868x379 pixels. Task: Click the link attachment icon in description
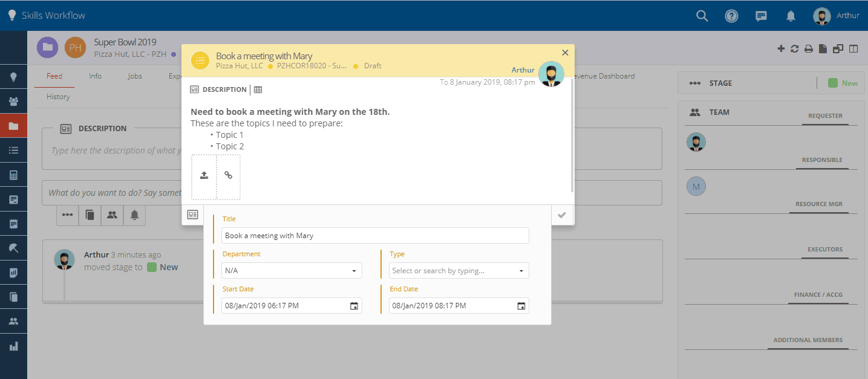(229, 175)
